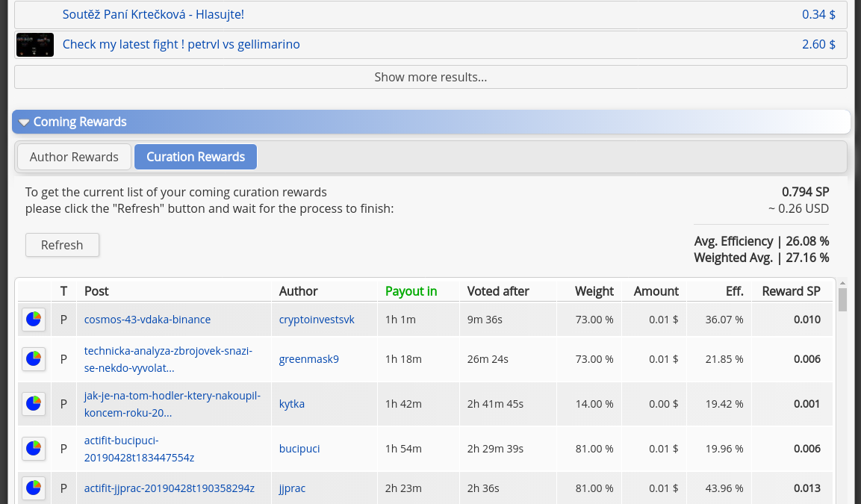Collapse the Coming Rewards section
Screen dimensions: 861x504
point(24,122)
